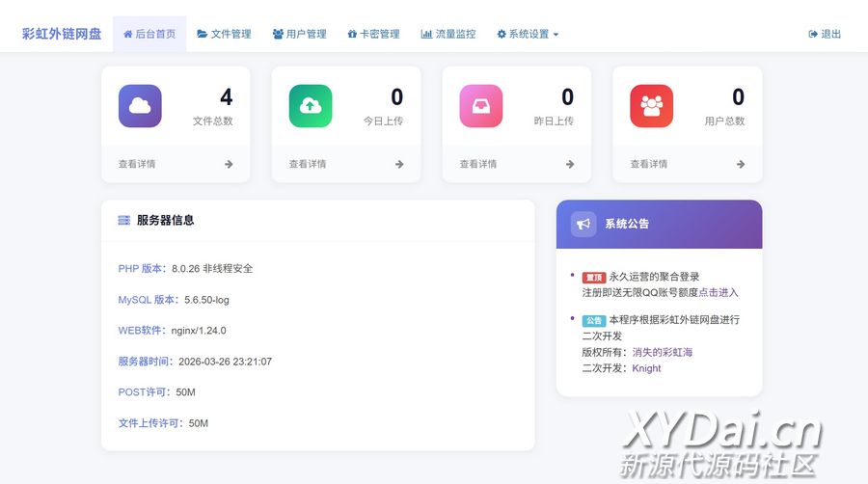Open the 卡密管理 page

[373, 34]
